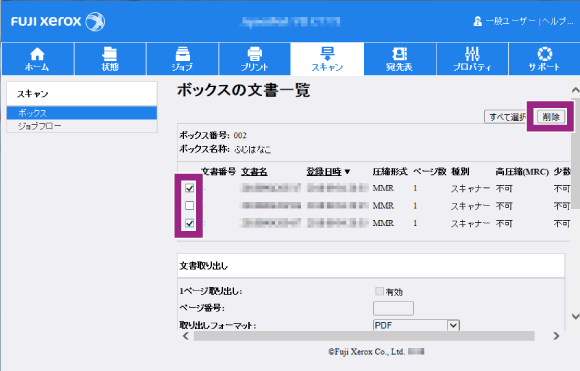Screen dimensions: 580x371
Task: Open the 取り出しフォーマット PDF dropdown
Action: coord(416,325)
